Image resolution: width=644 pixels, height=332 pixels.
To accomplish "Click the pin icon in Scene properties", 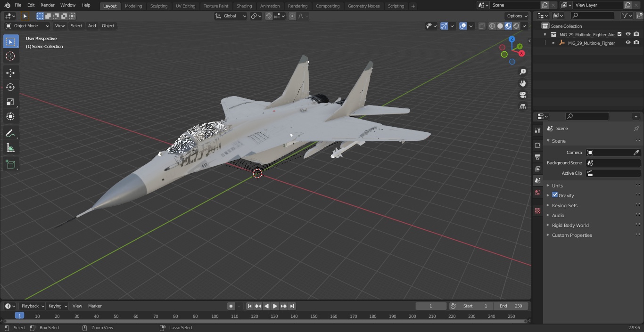I will point(636,129).
